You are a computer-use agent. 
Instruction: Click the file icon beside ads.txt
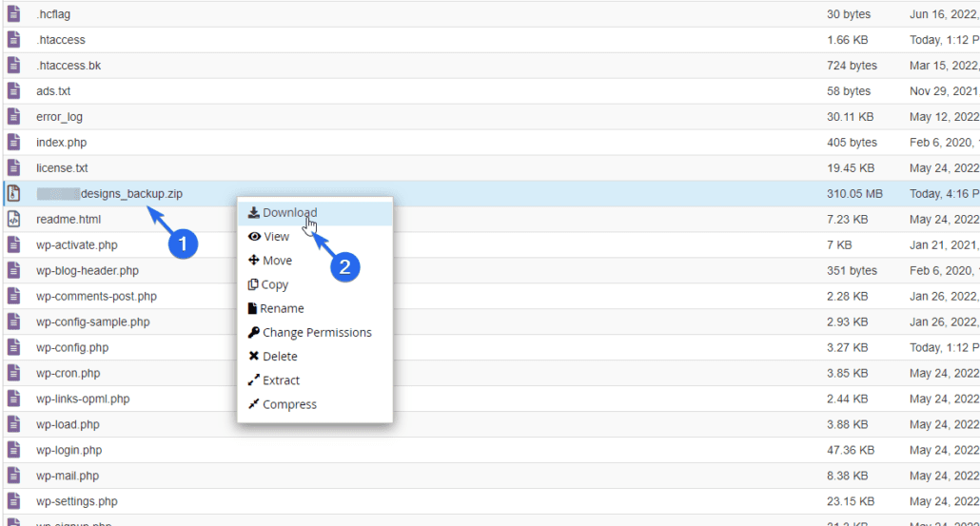(x=13, y=90)
